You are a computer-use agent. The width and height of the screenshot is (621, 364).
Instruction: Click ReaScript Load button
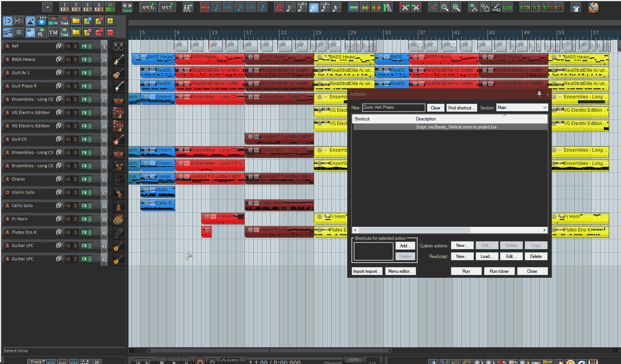click(x=487, y=256)
